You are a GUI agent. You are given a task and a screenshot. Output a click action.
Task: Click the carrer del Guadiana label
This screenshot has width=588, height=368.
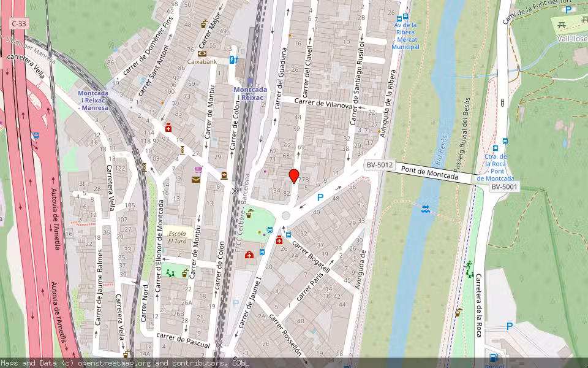[x=281, y=78]
